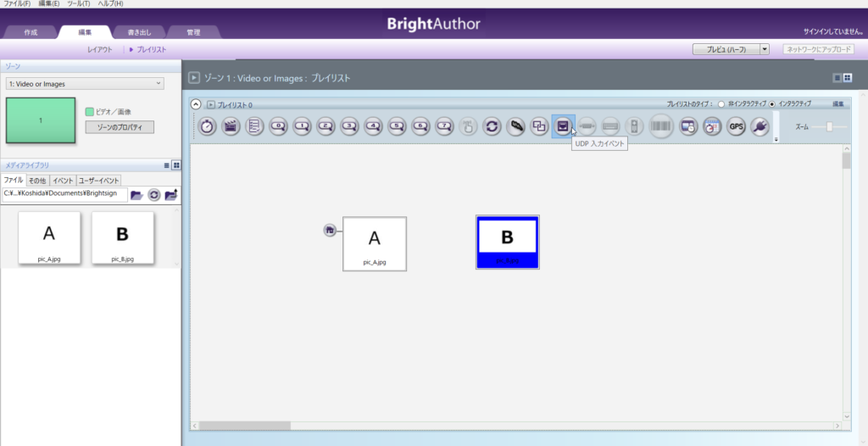Refresh the media library folder
Image resolution: width=868 pixels, height=446 pixels.
pos(153,194)
